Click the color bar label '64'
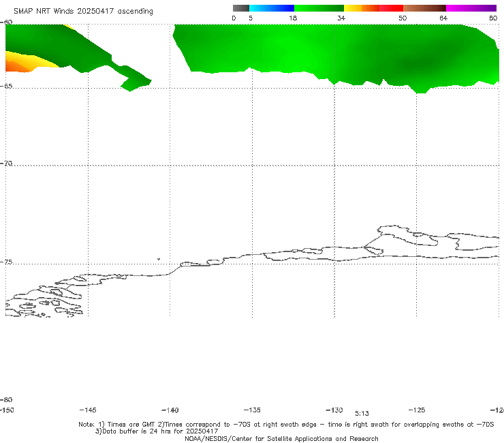 [x=443, y=18]
